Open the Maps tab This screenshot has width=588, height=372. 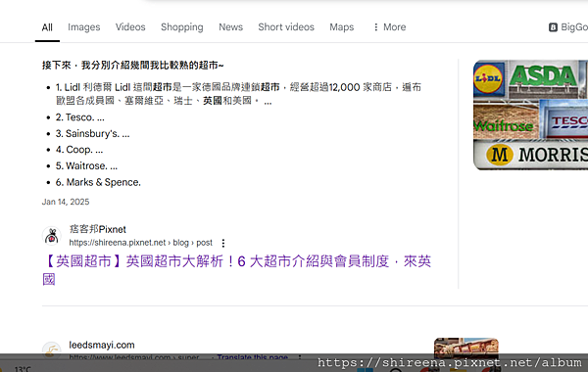pos(342,27)
